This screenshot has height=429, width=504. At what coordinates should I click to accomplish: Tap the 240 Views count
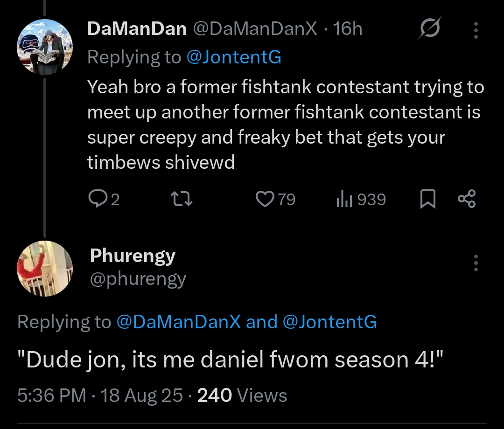[242, 395]
